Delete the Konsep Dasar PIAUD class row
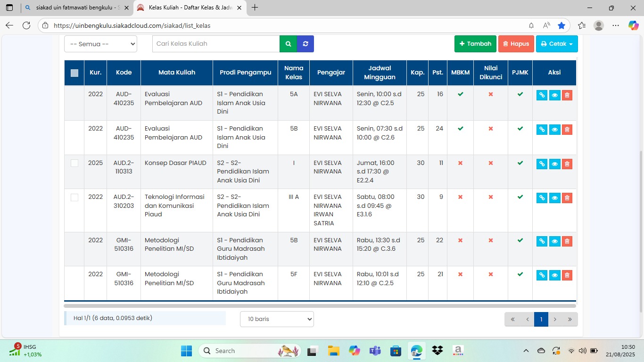The height and width of the screenshot is (362, 644). (x=567, y=164)
